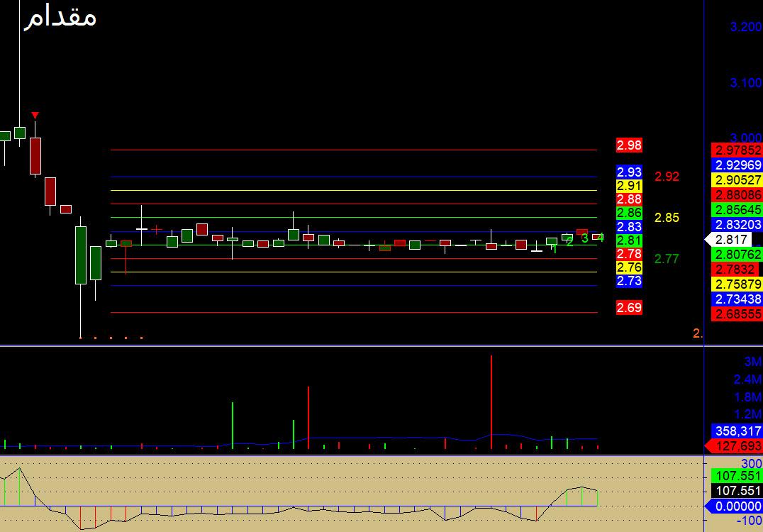This screenshot has width=763, height=532.
Task: Click the current price marker 2.817
Action: (x=728, y=240)
